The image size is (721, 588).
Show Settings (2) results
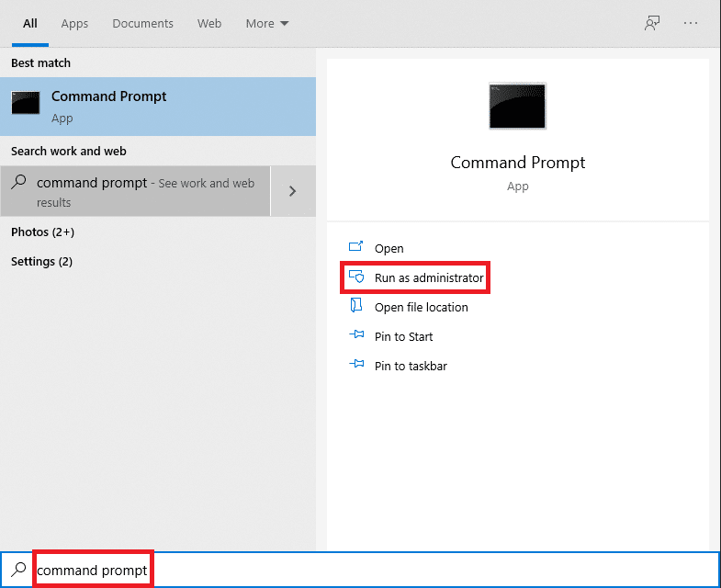pos(41,262)
